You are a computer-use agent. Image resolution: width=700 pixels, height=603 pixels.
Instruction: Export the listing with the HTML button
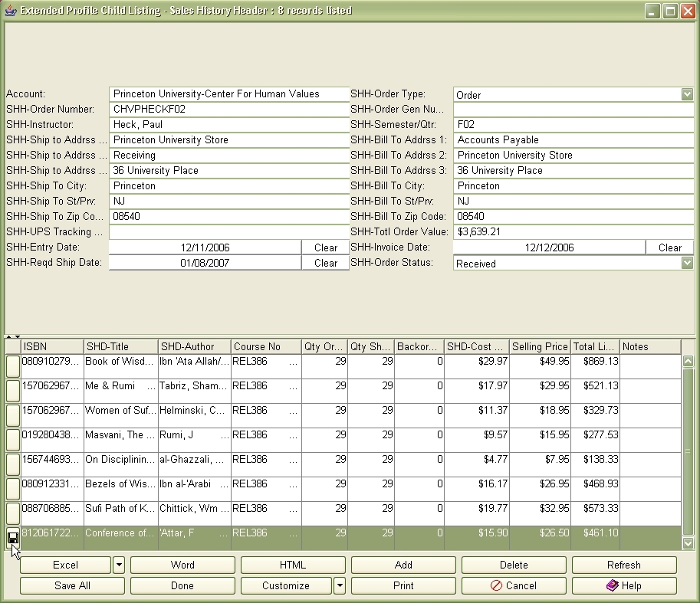point(292,565)
